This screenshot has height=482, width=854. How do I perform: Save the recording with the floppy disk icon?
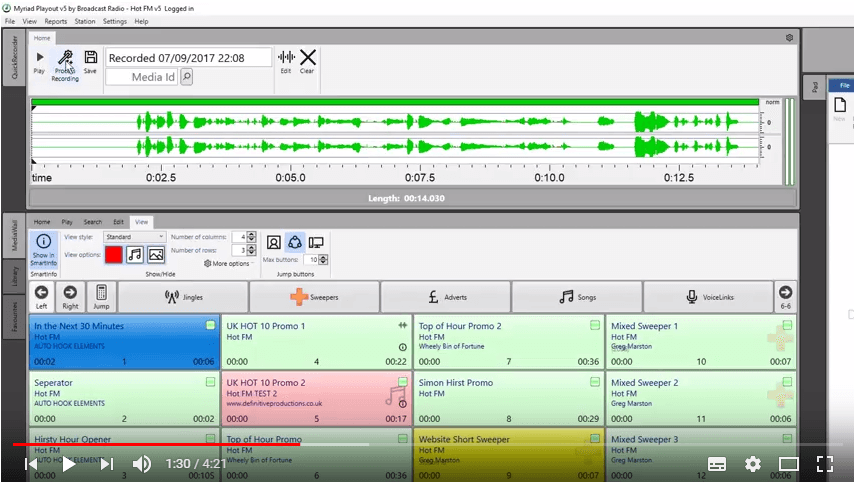91,58
